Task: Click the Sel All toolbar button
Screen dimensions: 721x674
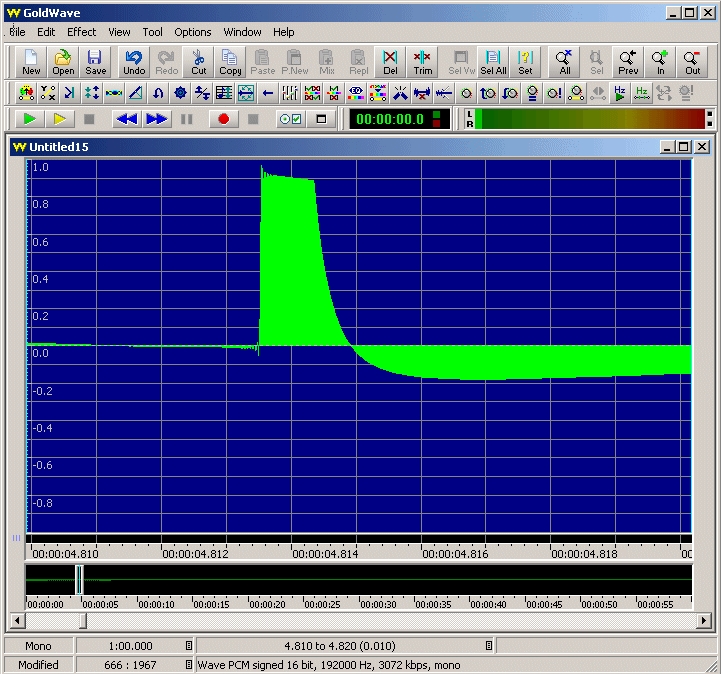Action: click(x=493, y=62)
